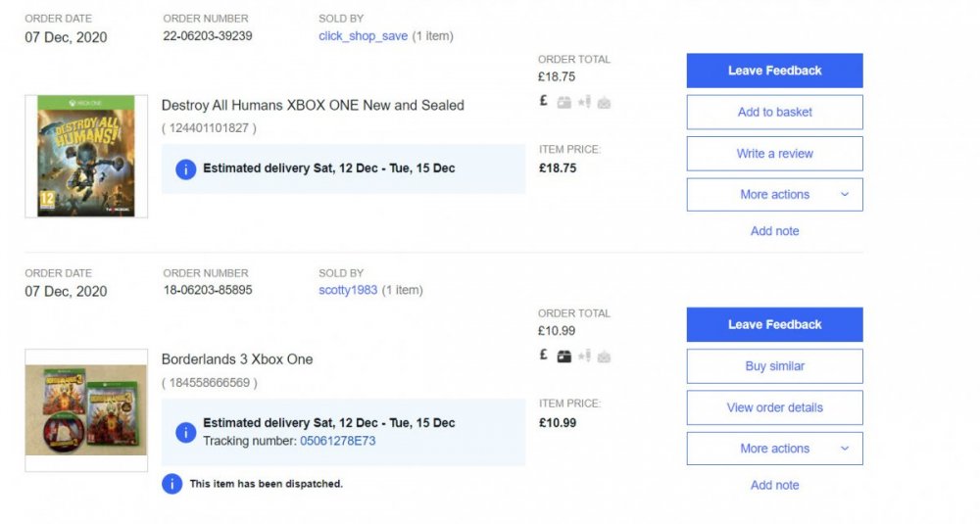Open View order details for Borderlands 3
This screenshot has width=980, height=524.
(775, 407)
